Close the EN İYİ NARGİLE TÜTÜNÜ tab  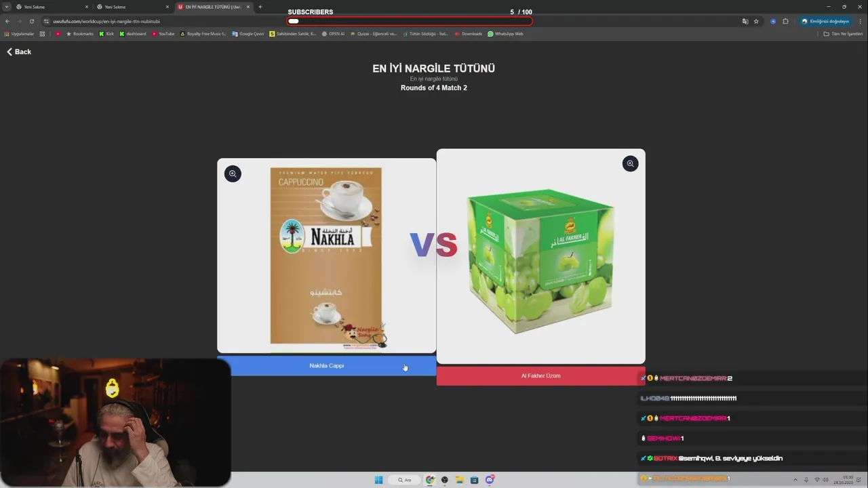[x=248, y=7]
